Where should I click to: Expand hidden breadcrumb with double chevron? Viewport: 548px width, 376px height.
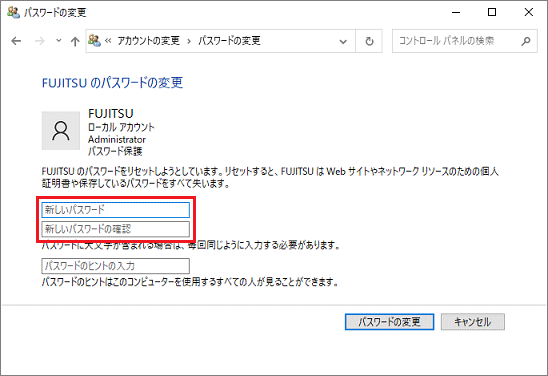coord(108,41)
